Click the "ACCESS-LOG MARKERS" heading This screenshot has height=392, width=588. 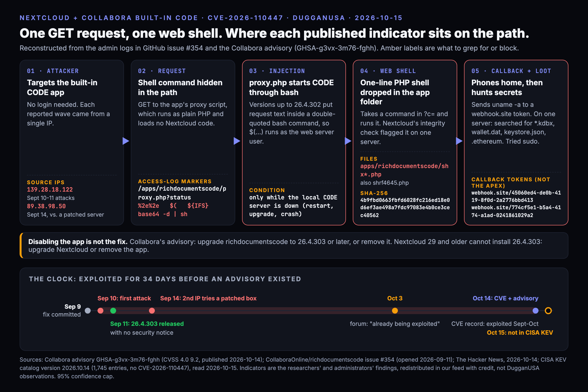tap(175, 182)
